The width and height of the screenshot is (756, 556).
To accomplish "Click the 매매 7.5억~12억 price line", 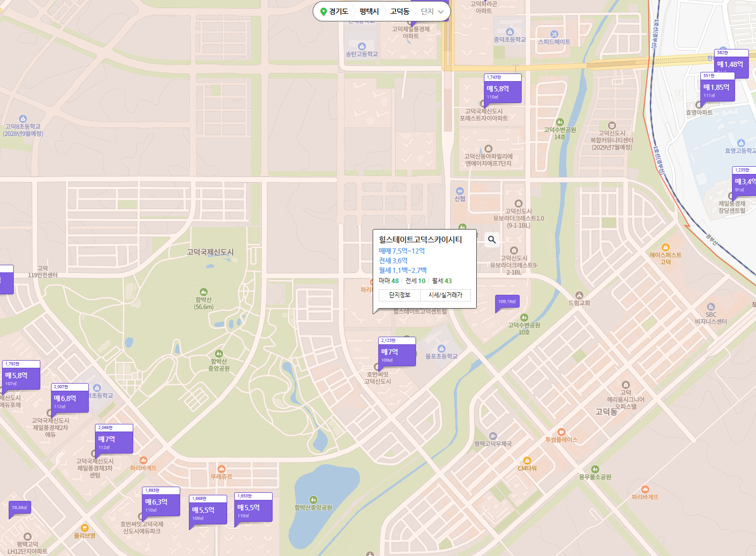I will (x=402, y=251).
